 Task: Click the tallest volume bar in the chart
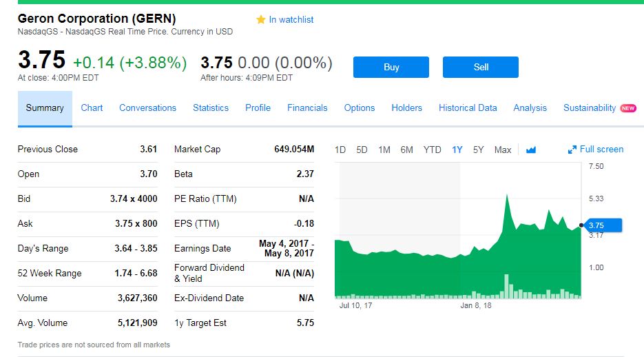(506, 286)
